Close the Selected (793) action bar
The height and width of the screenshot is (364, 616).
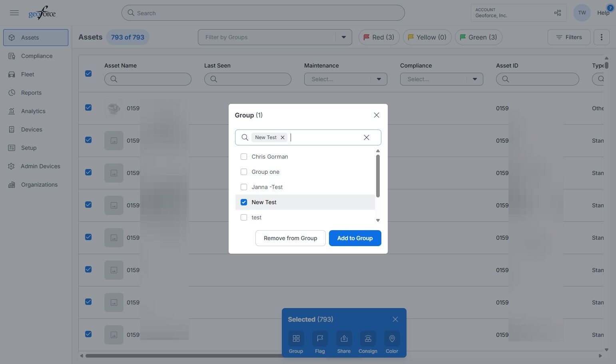395,319
